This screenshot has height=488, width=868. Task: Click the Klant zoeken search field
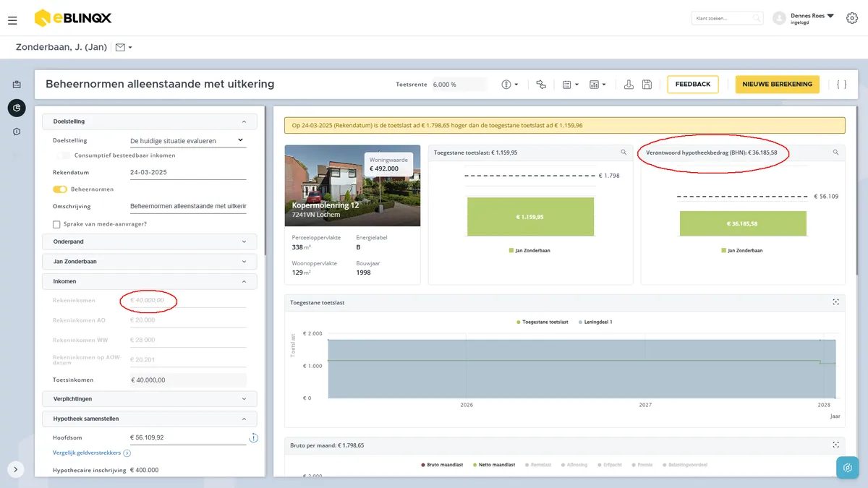727,18
